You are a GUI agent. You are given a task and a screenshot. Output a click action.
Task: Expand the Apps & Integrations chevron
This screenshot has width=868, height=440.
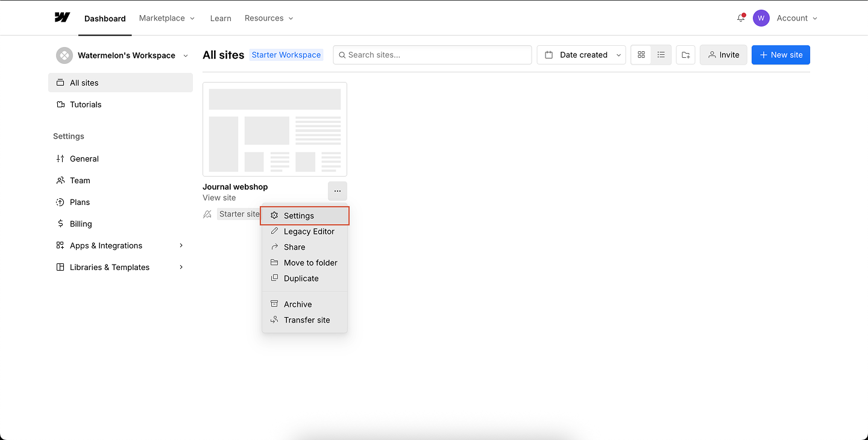181,245
